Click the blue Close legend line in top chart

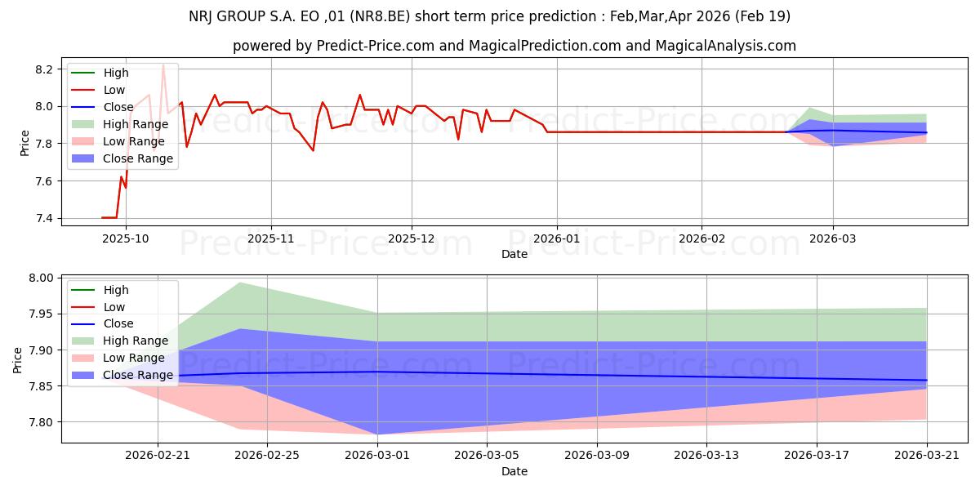coord(84,108)
